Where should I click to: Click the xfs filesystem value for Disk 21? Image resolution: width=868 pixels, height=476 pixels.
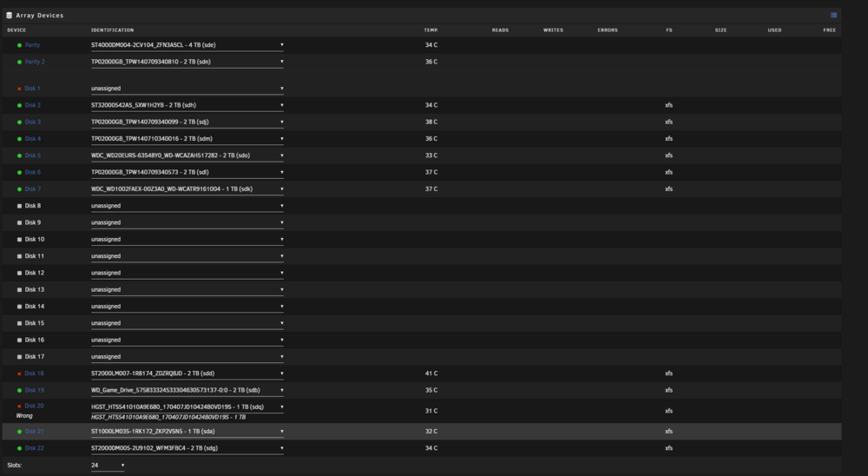pos(668,432)
